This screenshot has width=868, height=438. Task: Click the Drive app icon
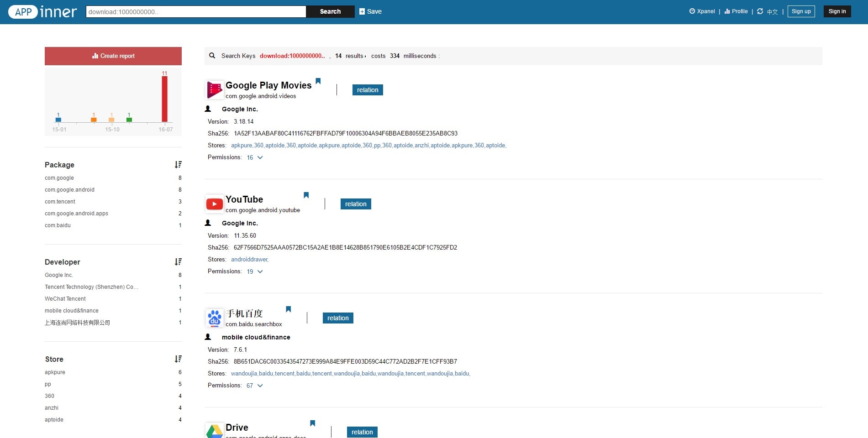tap(215, 430)
